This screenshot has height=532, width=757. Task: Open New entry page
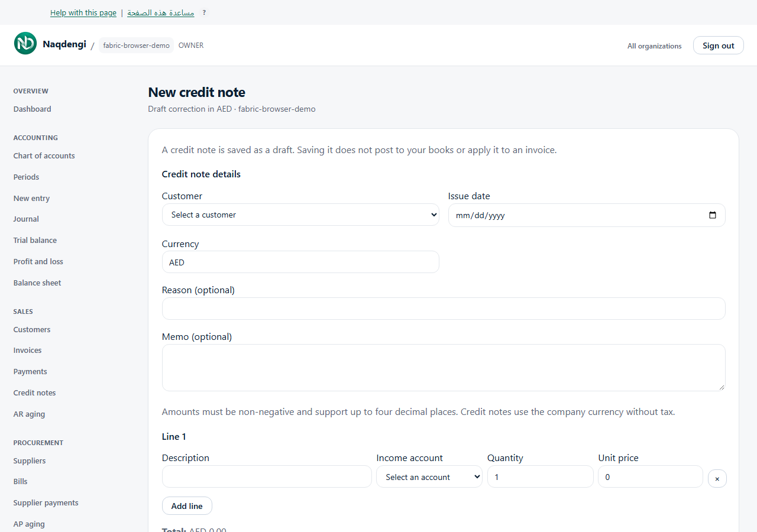point(31,199)
